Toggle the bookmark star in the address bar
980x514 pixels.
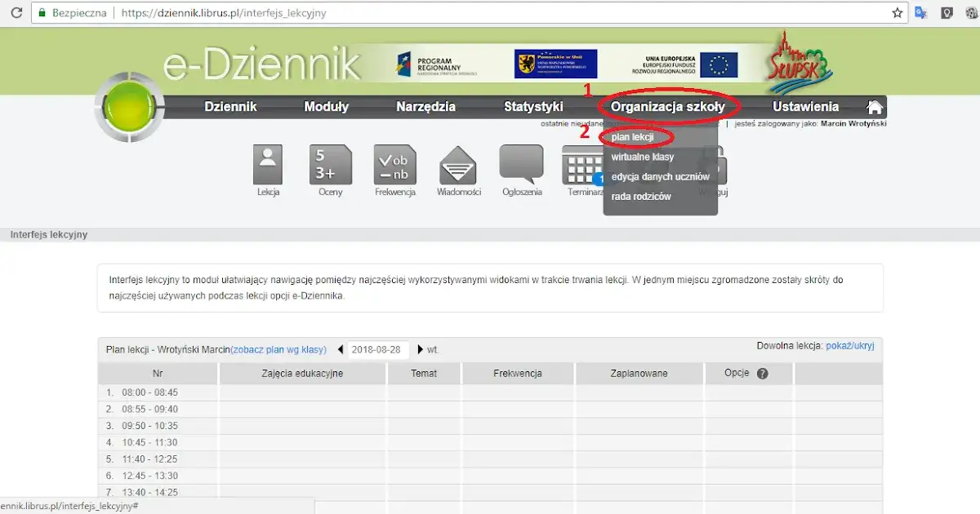[x=896, y=12]
